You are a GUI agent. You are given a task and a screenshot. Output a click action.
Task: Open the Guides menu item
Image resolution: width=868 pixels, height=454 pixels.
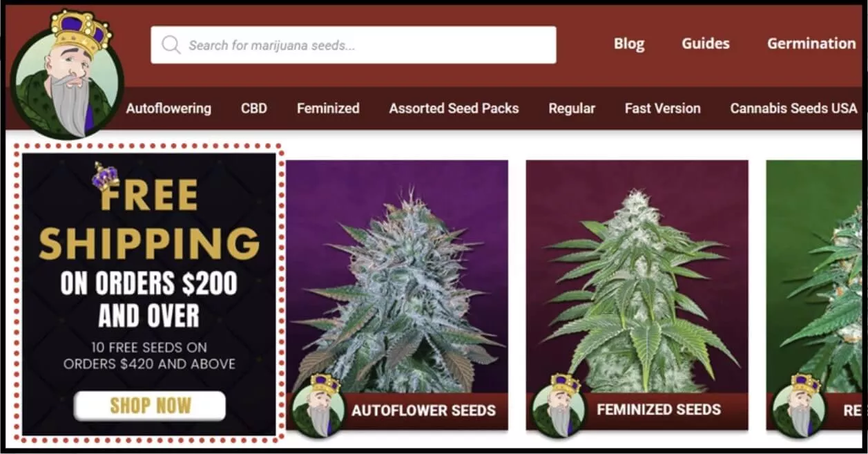(x=706, y=44)
